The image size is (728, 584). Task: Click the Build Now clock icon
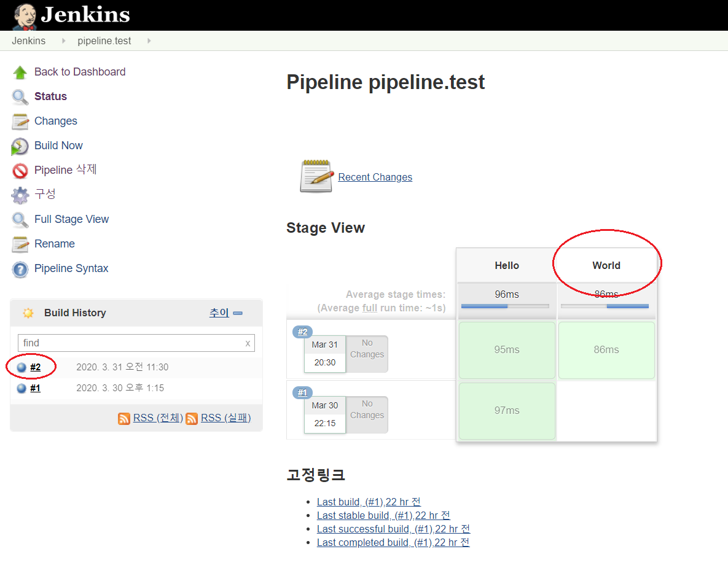[x=20, y=146]
